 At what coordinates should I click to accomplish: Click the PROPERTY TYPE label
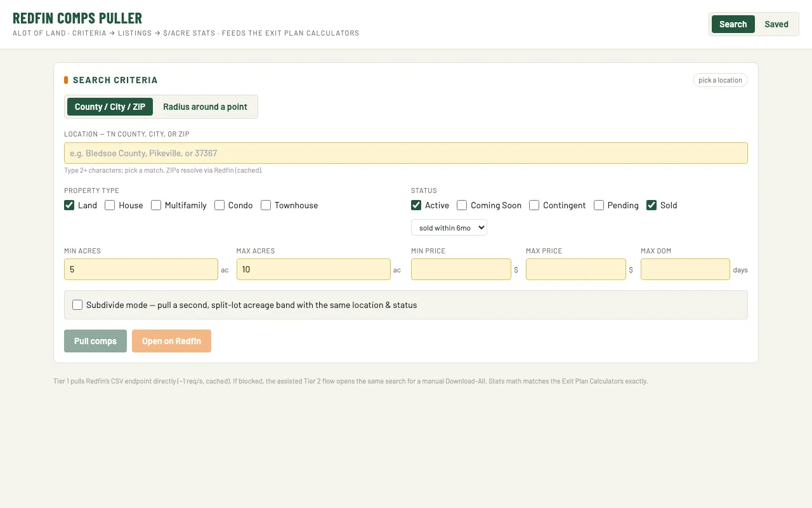coord(91,190)
